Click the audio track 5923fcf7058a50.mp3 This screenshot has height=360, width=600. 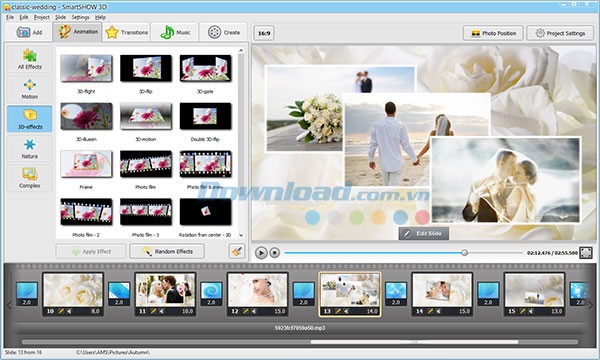(300, 328)
